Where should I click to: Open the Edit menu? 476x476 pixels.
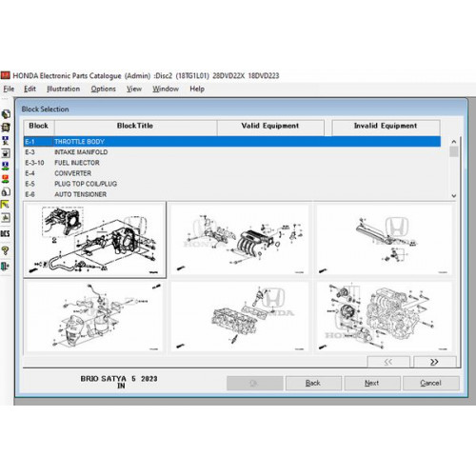(30, 89)
